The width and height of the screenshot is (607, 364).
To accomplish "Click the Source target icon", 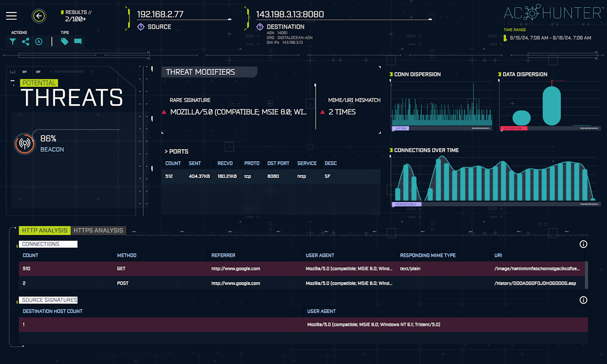I will 141,27.
